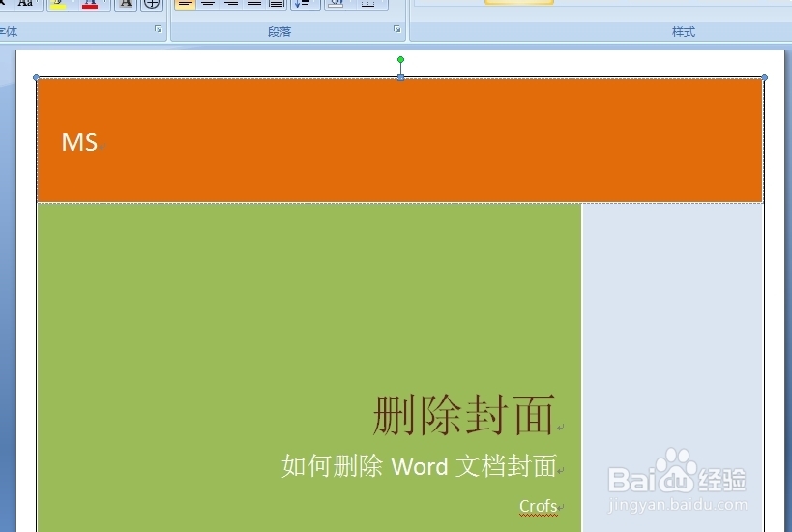Click the Change Case (Aa) button
This screenshot has width=792, height=532.
click(25, 3)
